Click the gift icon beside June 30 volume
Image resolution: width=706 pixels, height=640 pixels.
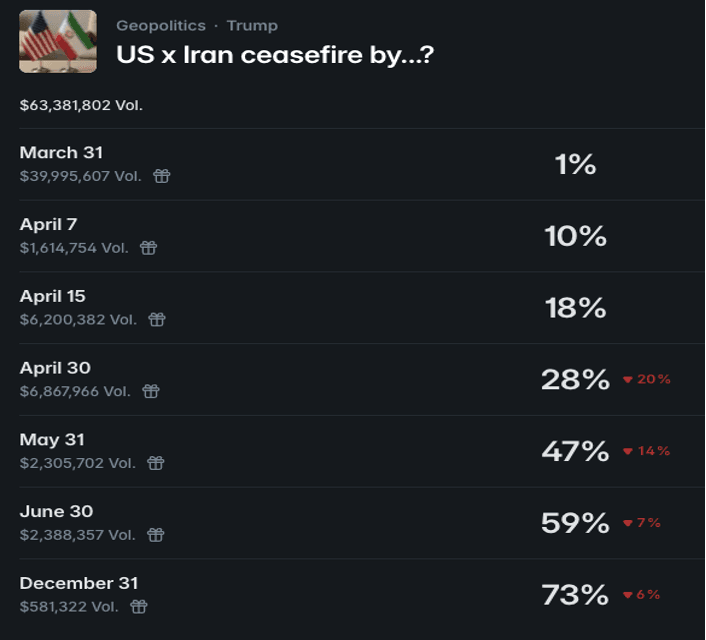coord(155,535)
